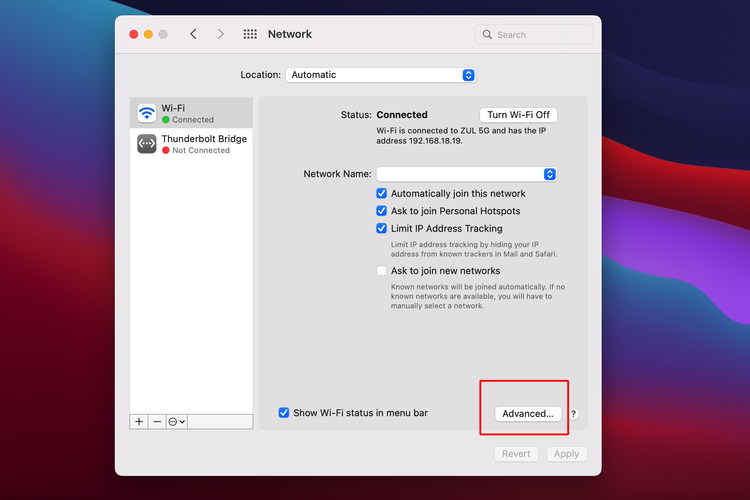Viewport: 750px width, 500px height.
Task: Click the forward chevron in toolbar
Action: [x=221, y=34]
